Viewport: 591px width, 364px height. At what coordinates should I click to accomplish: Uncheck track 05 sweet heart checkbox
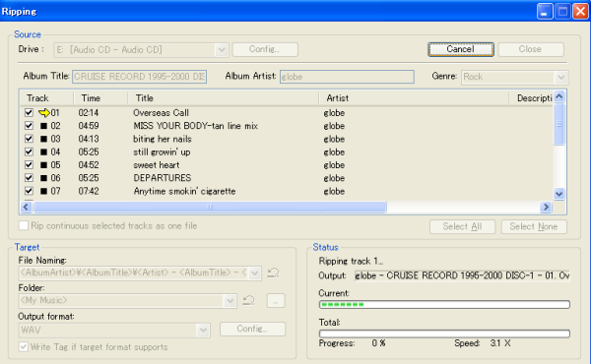tap(29, 165)
